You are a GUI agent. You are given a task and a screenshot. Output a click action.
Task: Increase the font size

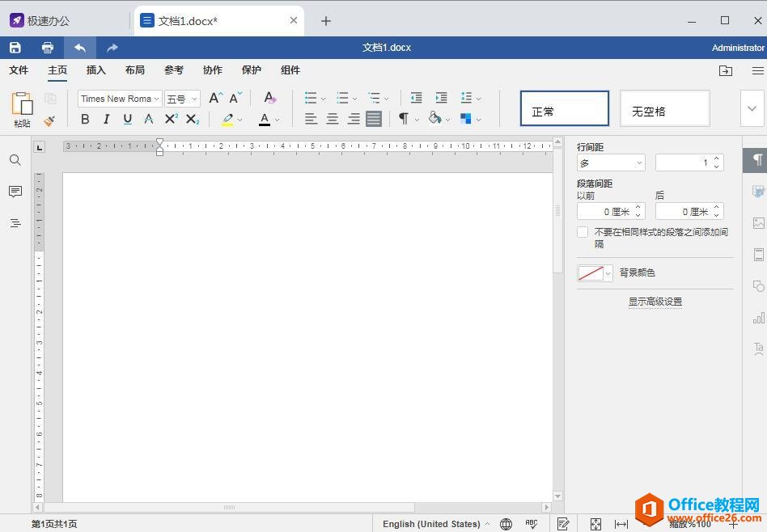click(x=216, y=99)
